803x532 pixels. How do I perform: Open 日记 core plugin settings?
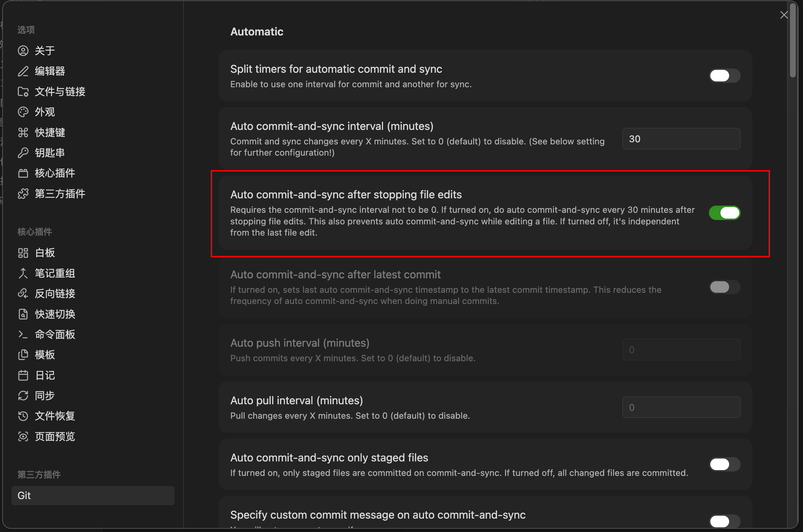(93, 375)
